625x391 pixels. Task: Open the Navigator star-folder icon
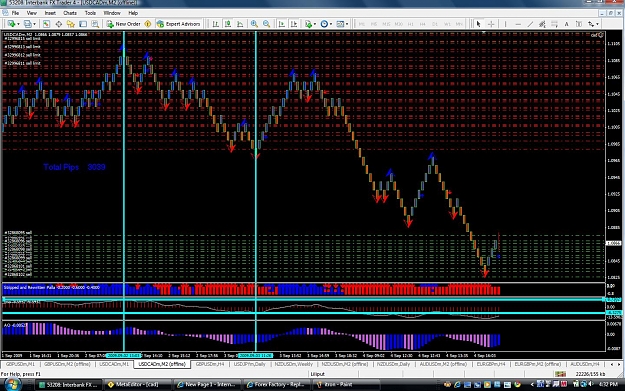point(71,24)
